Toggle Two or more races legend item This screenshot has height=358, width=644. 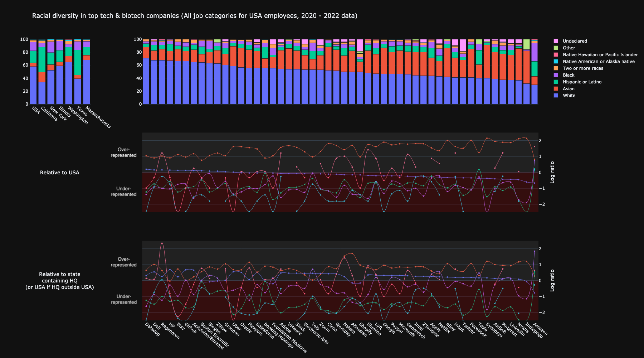[583, 68]
